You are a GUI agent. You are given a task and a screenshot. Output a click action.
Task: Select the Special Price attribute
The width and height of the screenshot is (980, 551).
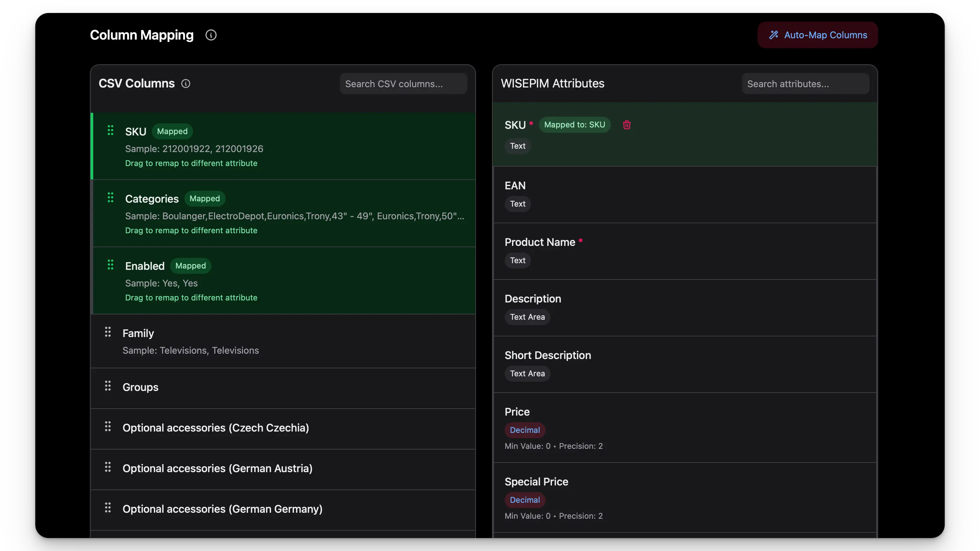685,497
